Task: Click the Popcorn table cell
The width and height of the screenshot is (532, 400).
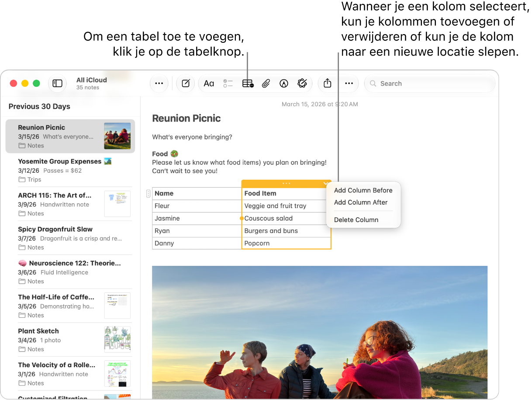Action: [287, 243]
